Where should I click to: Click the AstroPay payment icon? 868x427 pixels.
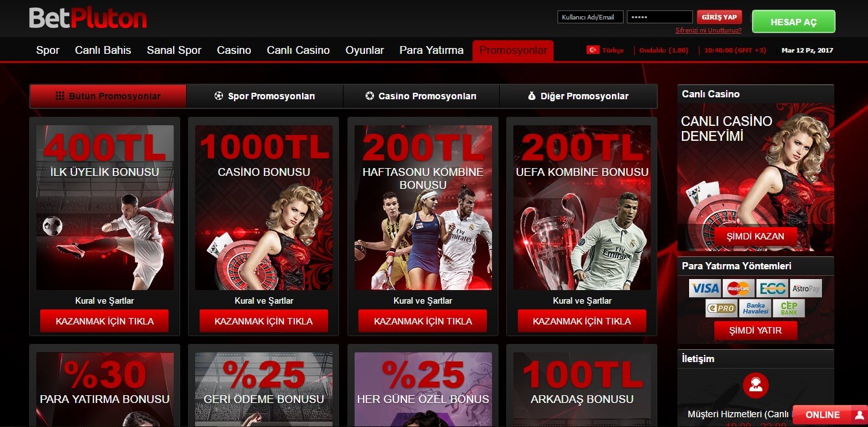(x=806, y=288)
